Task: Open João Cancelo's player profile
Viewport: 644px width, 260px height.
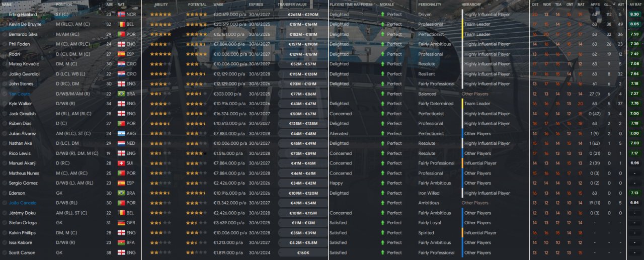Action: pos(23,203)
